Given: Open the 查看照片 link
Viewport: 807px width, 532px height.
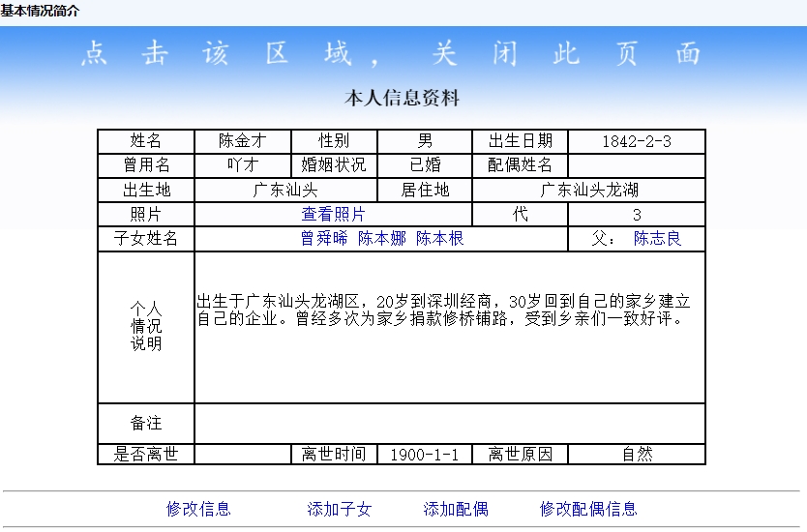Looking at the screenshot, I should pos(334,214).
